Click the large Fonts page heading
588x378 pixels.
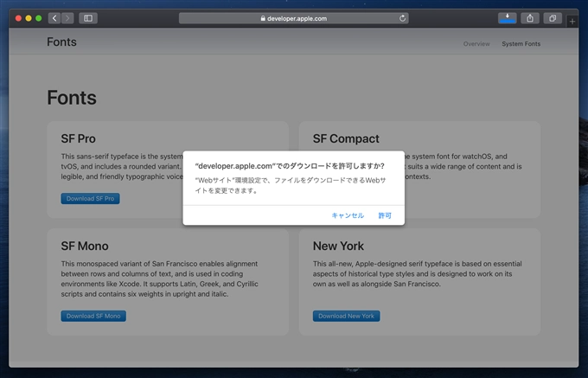tap(72, 98)
